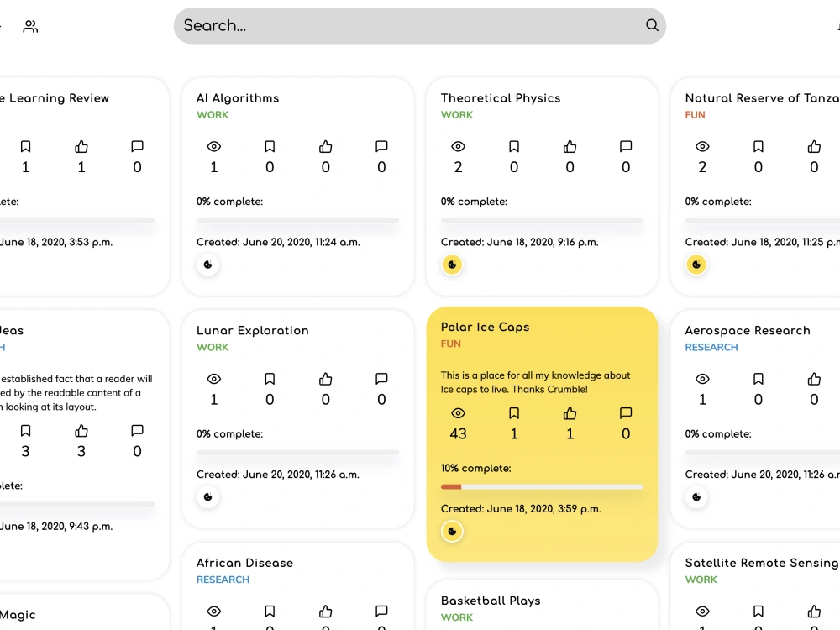Viewport: 840px width, 630px height.
Task: Click author avatar on Natural Reserve card
Action: coord(696,265)
